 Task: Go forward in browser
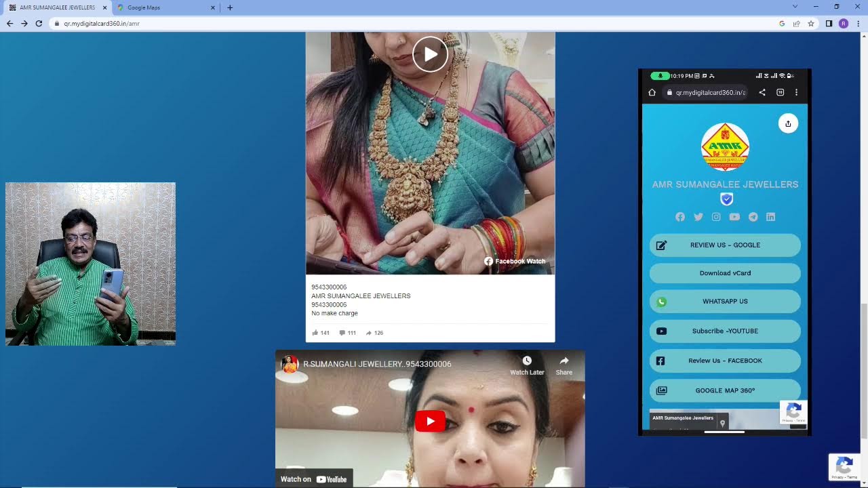click(24, 23)
